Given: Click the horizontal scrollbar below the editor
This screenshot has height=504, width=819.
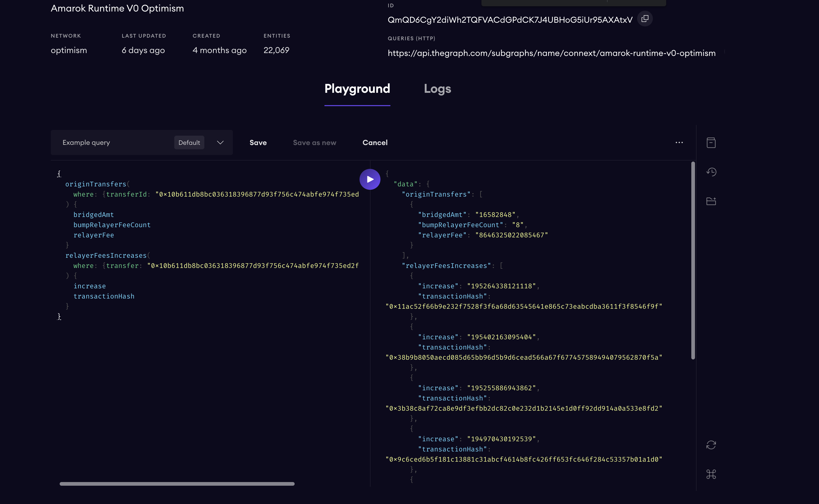Looking at the screenshot, I should (x=177, y=484).
